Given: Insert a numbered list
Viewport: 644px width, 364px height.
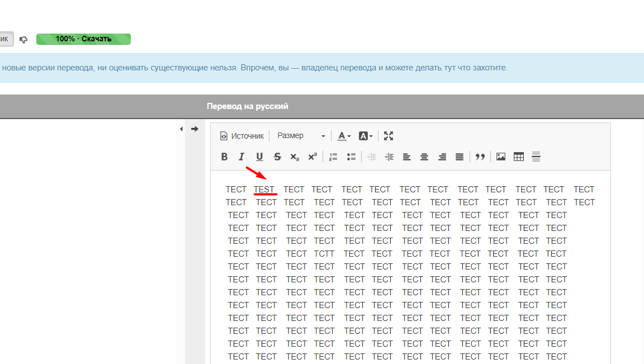Looking at the screenshot, I should [333, 157].
